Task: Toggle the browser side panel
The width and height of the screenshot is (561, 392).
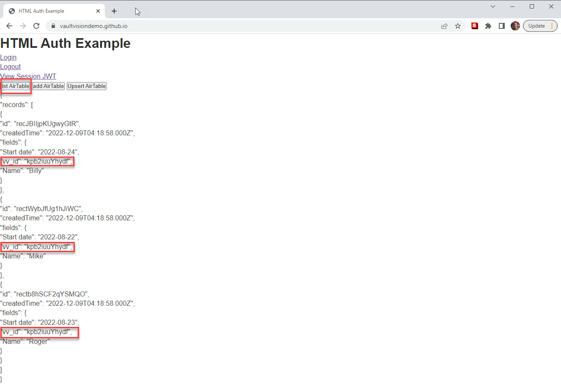Action: point(502,26)
